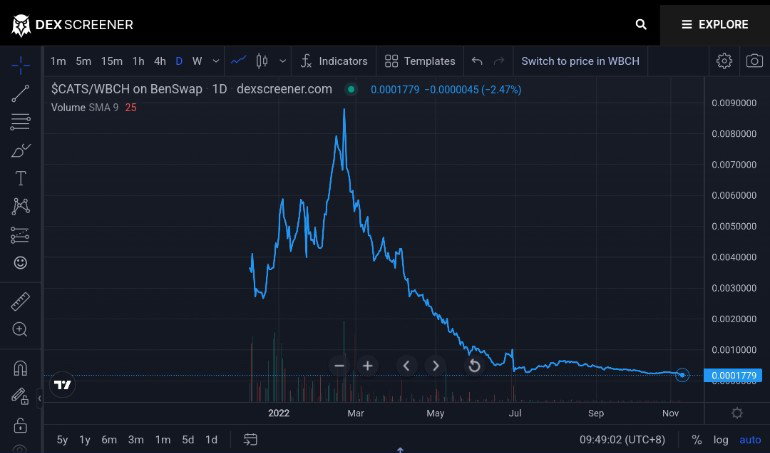Open the EXPLORE menu
The image size is (770, 453).
[x=715, y=25]
